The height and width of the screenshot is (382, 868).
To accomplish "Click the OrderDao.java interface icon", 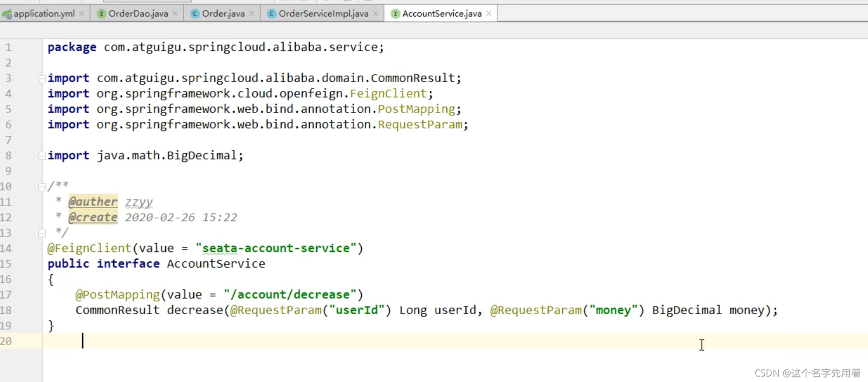I will tap(102, 13).
